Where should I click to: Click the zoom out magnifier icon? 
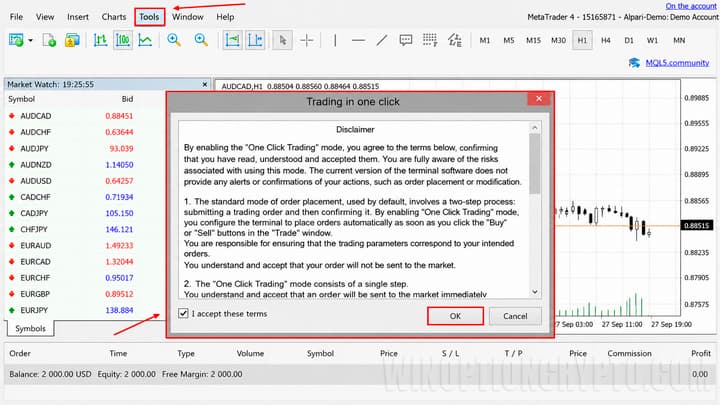(x=201, y=40)
